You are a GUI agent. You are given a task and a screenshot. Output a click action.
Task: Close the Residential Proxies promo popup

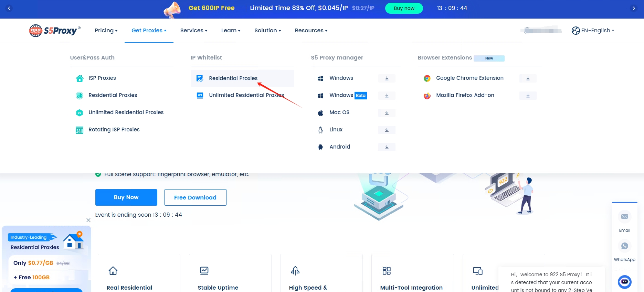[x=88, y=220]
